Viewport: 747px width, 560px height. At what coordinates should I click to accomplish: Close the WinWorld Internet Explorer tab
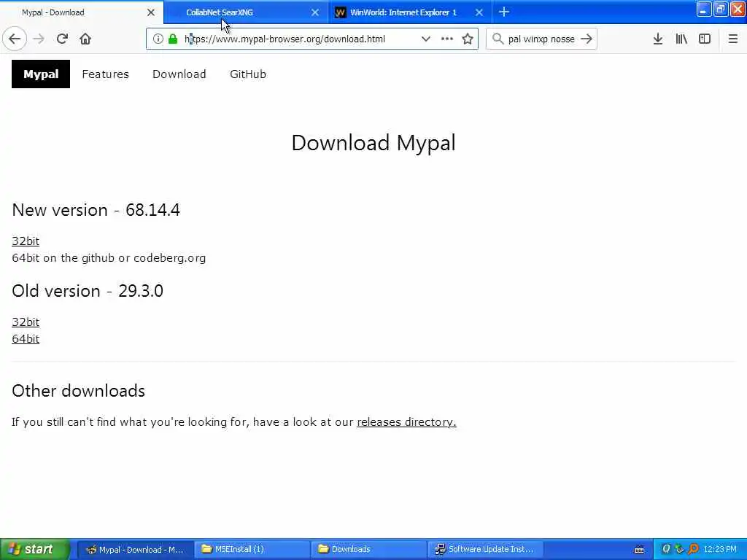(x=479, y=12)
